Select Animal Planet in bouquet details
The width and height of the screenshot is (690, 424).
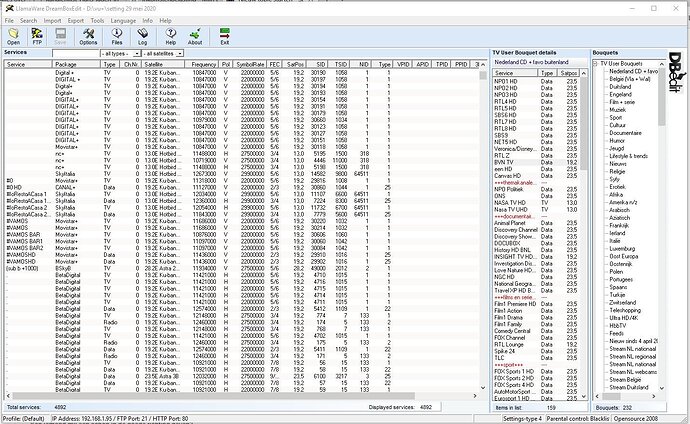510,223
